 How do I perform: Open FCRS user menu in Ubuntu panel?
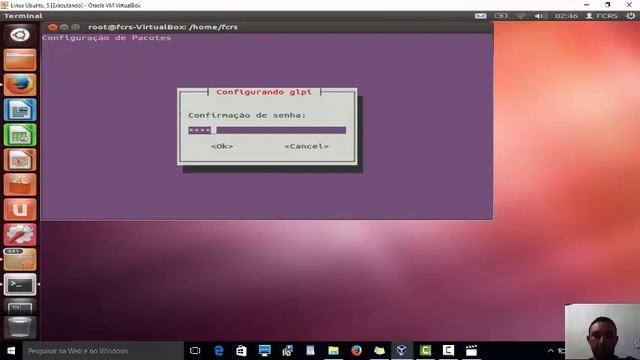pyautogui.click(x=602, y=16)
